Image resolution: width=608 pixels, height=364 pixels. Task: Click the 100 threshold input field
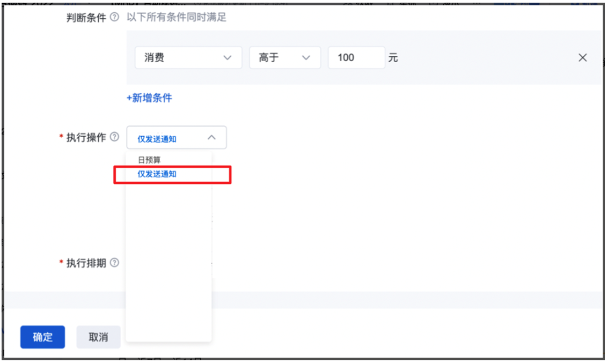356,57
